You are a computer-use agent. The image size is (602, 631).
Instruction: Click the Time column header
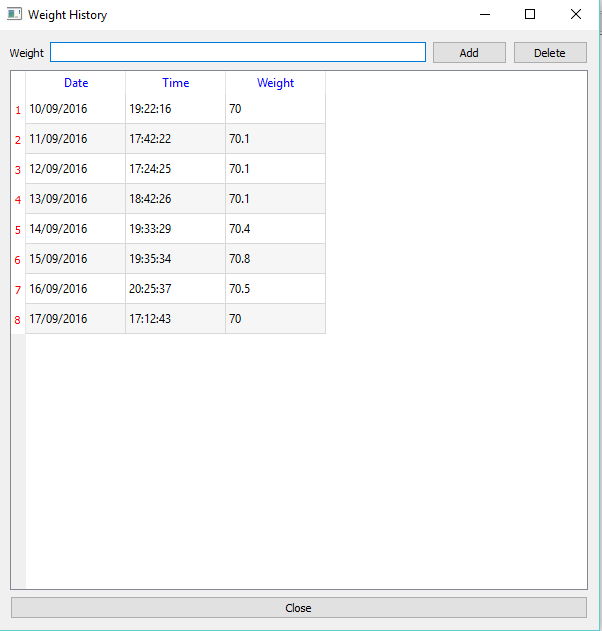pos(175,83)
